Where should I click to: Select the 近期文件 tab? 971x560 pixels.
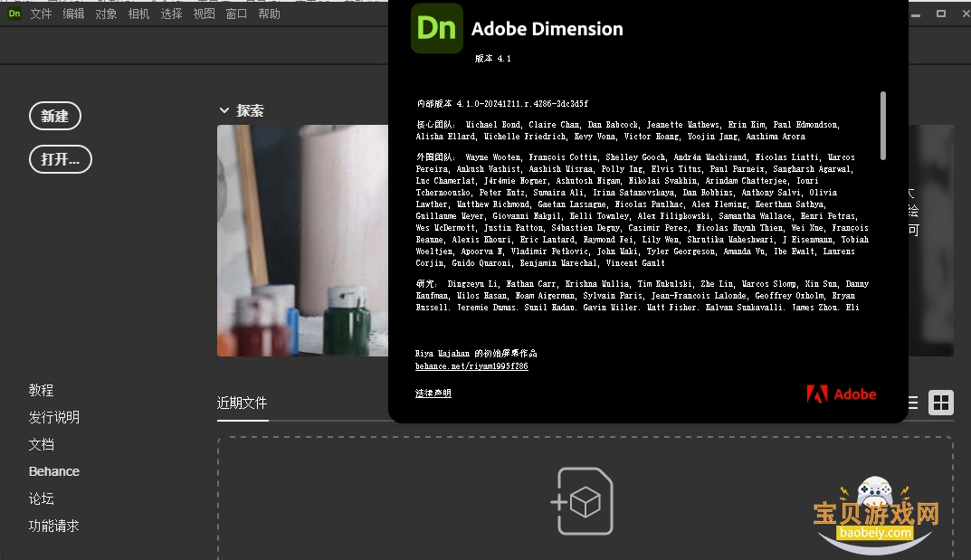243,403
